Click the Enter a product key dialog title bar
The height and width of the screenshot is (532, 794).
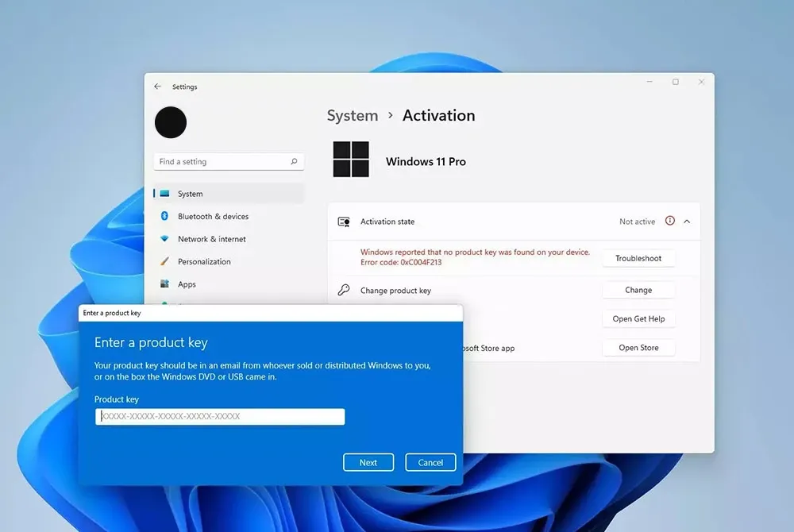click(x=271, y=313)
